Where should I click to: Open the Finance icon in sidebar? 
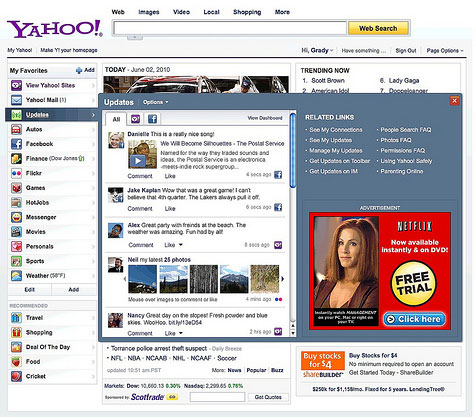pos(16,159)
